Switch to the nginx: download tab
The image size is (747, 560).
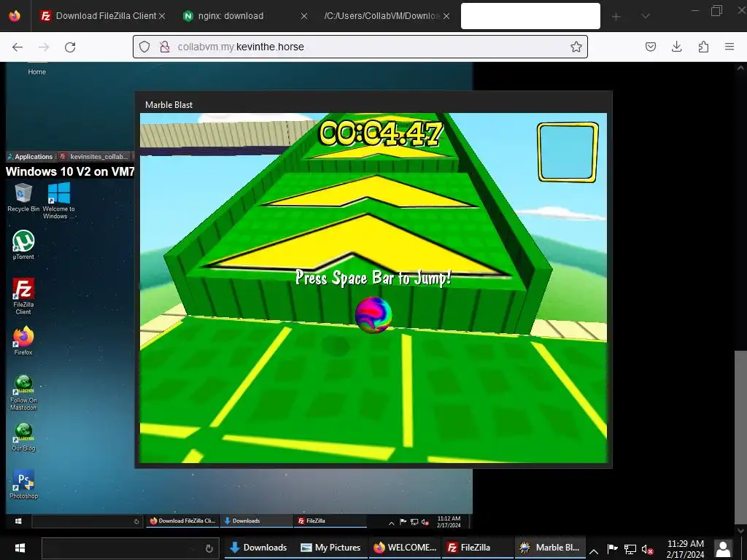click(244, 16)
